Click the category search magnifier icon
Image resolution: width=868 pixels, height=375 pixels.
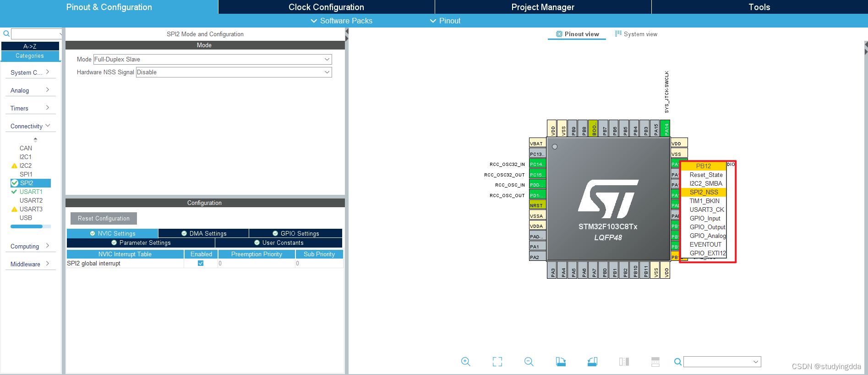tap(6, 33)
